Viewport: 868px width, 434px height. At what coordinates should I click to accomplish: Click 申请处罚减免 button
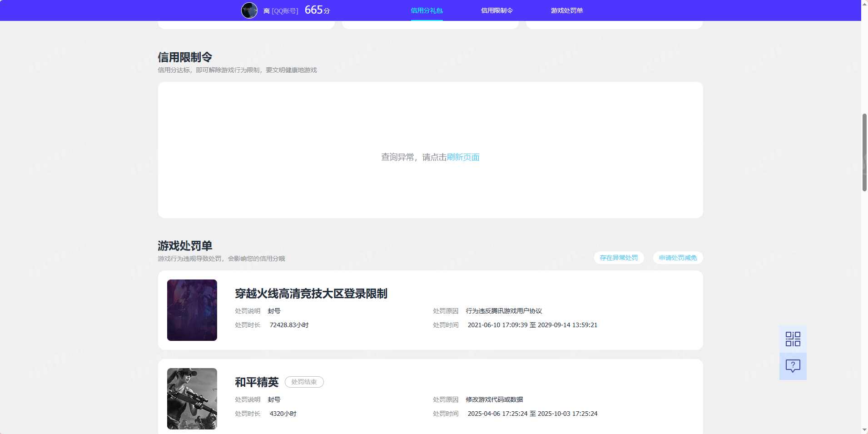678,258
